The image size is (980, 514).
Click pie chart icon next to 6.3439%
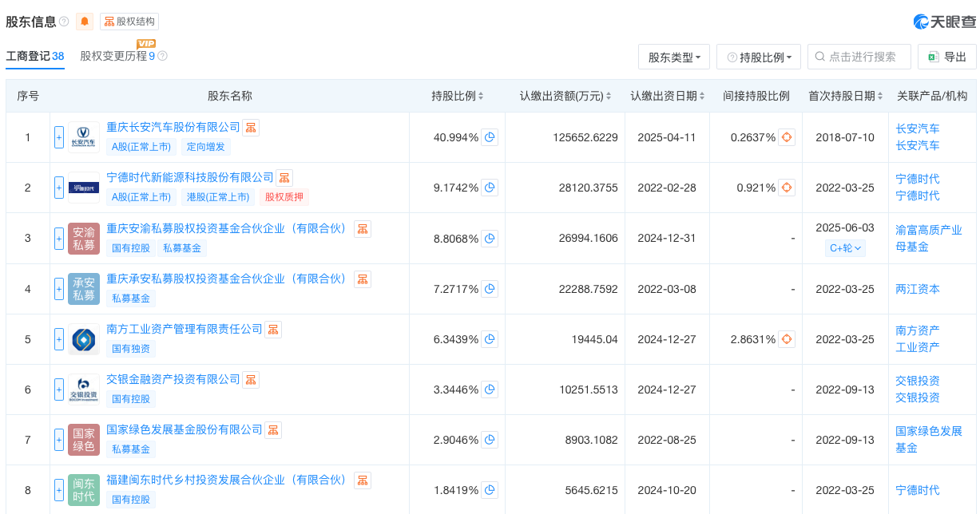tap(490, 339)
